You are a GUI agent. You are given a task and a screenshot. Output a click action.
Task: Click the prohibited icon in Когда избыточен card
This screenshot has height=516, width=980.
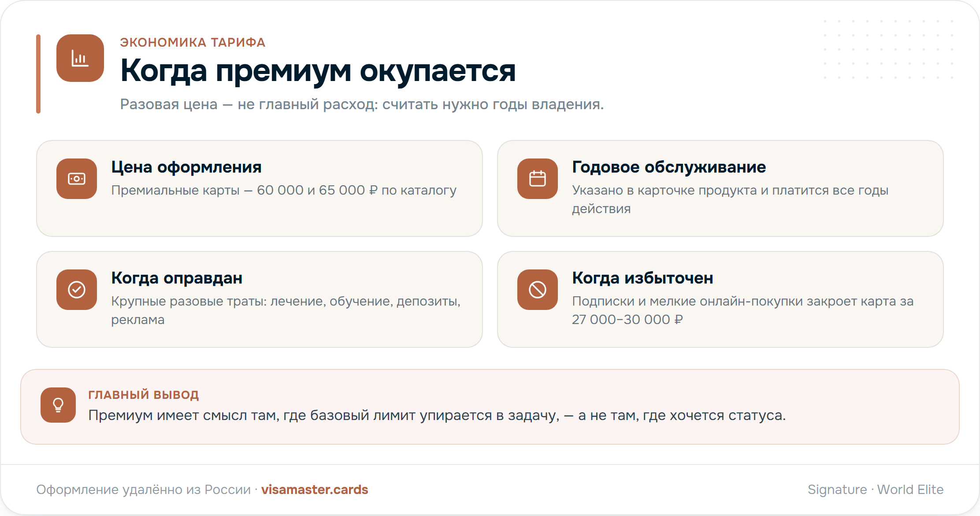point(538,290)
